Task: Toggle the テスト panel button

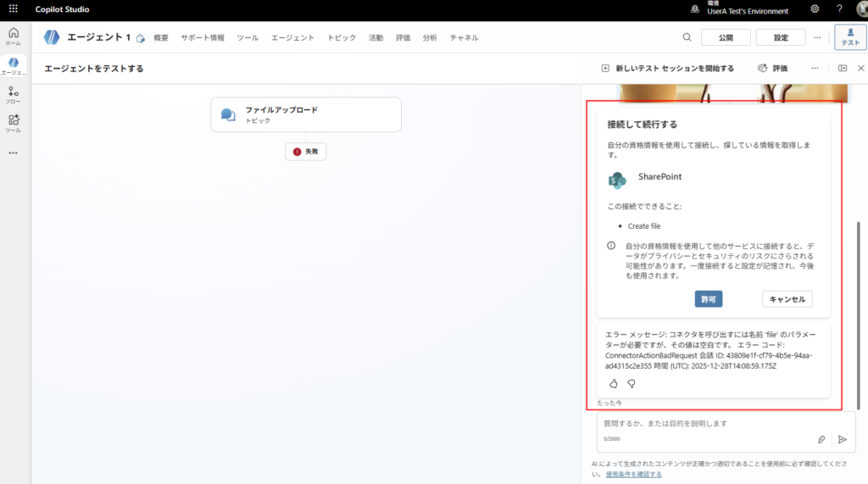Action: [850, 37]
